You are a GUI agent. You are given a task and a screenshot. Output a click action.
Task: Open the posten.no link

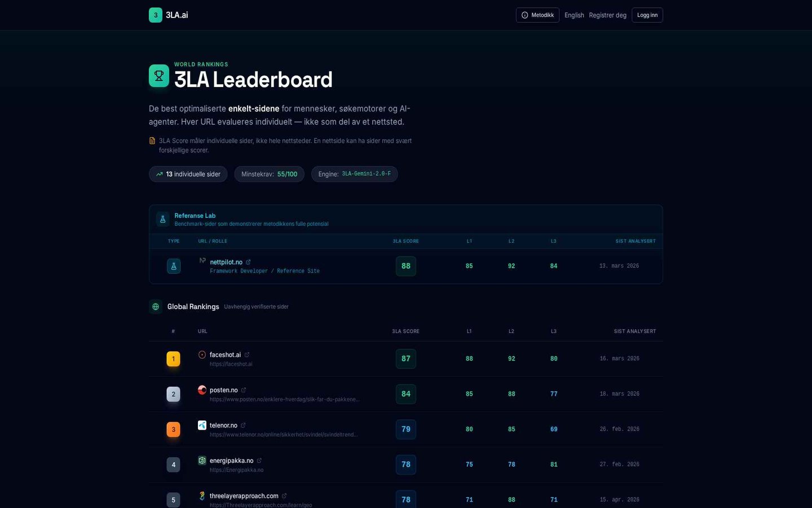[224, 390]
